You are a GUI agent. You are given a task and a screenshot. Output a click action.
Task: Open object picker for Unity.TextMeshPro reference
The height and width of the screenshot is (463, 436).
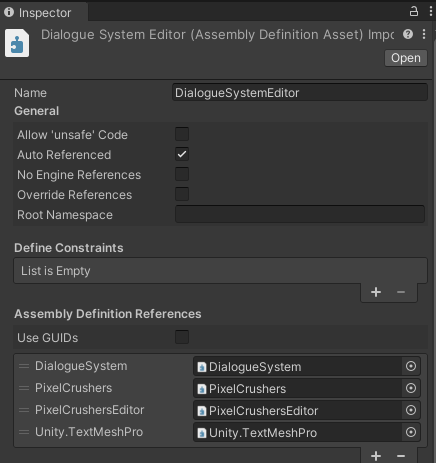411,432
